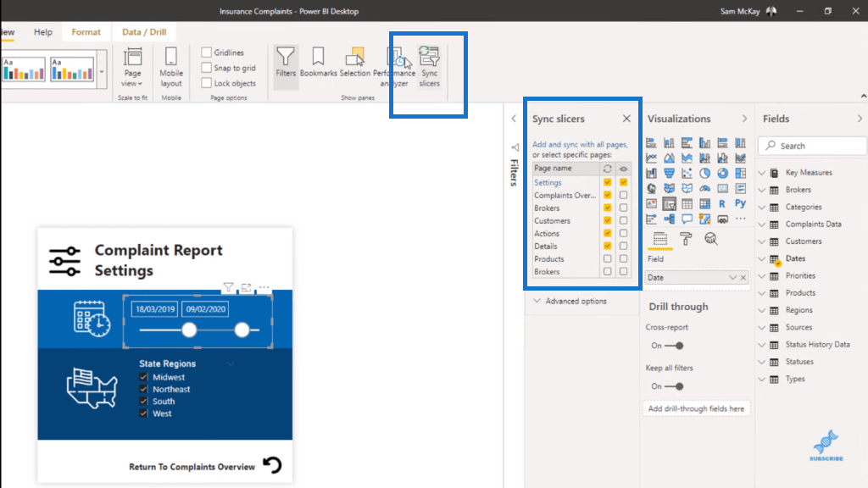Open the Page view dropdown

[x=133, y=66]
